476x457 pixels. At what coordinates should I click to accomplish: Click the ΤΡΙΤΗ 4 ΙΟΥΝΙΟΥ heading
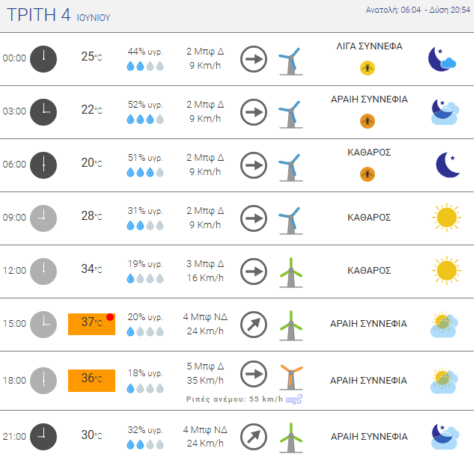[58, 15]
